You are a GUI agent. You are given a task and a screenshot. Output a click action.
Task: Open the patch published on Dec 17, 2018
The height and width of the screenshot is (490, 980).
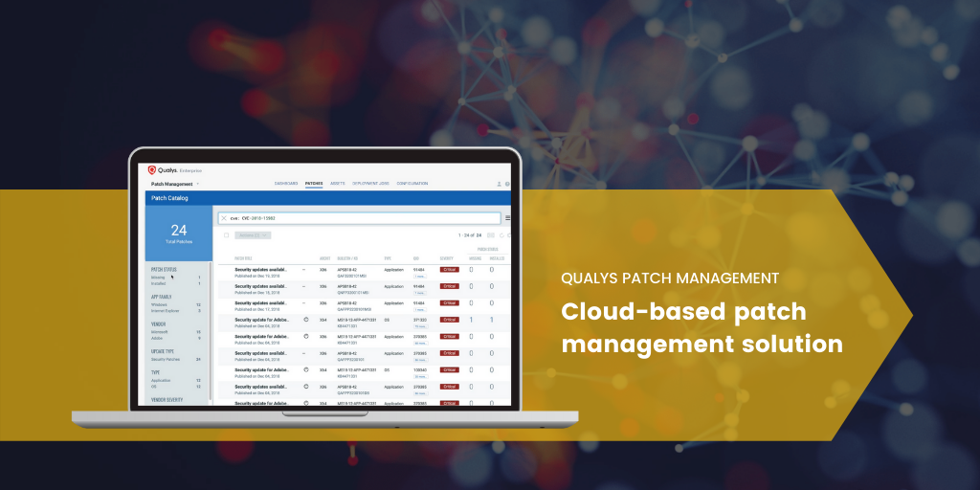point(261,305)
